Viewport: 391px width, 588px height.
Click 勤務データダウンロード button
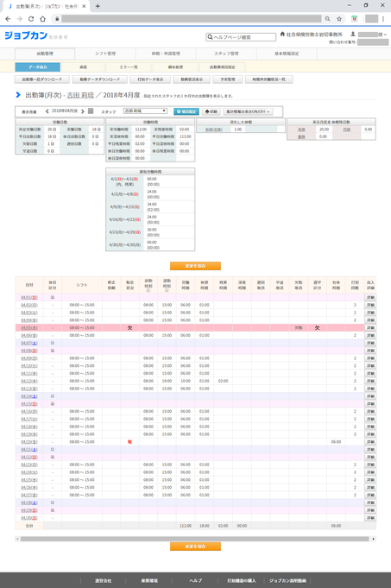100,79
